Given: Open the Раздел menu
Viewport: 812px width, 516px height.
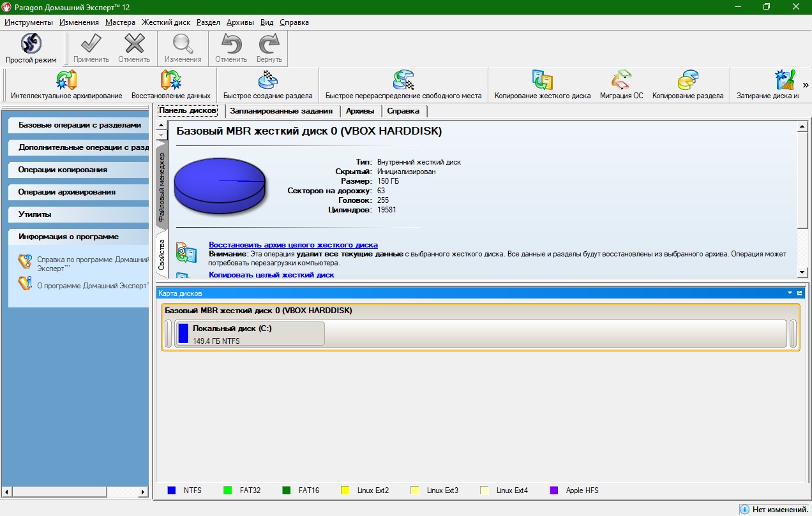Looking at the screenshot, I should (x=209, y=22).
